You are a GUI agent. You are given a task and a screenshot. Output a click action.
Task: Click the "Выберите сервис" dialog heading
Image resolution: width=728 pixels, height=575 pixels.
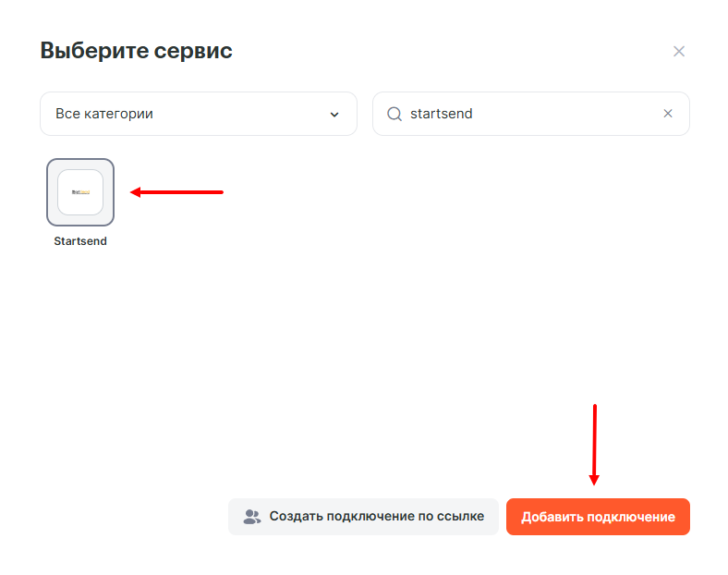point(136,51)
